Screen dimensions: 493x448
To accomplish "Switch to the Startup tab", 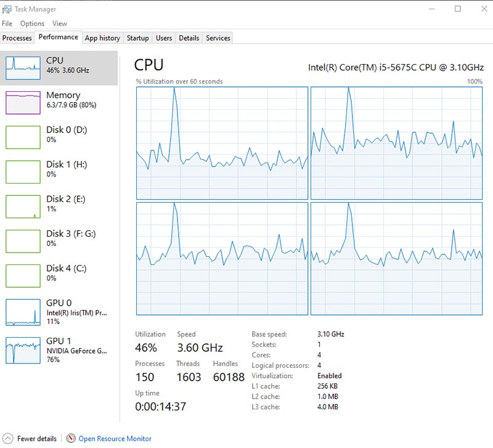I will 137,38.
